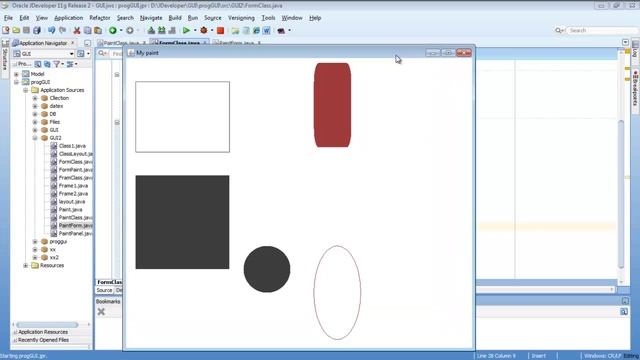Click the Application Sources folder icon

pyautogui.click(x=35, y=90)
